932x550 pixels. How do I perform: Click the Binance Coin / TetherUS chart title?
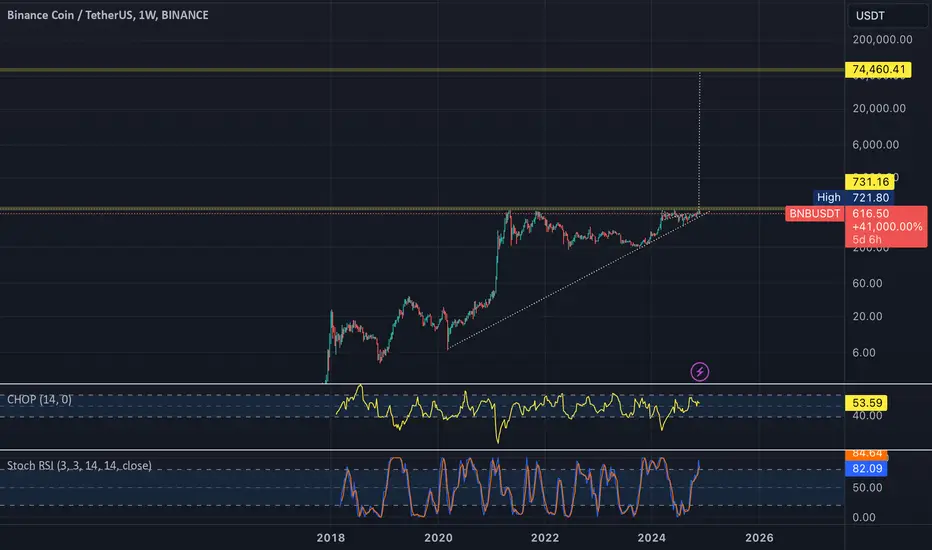point(108,15)
